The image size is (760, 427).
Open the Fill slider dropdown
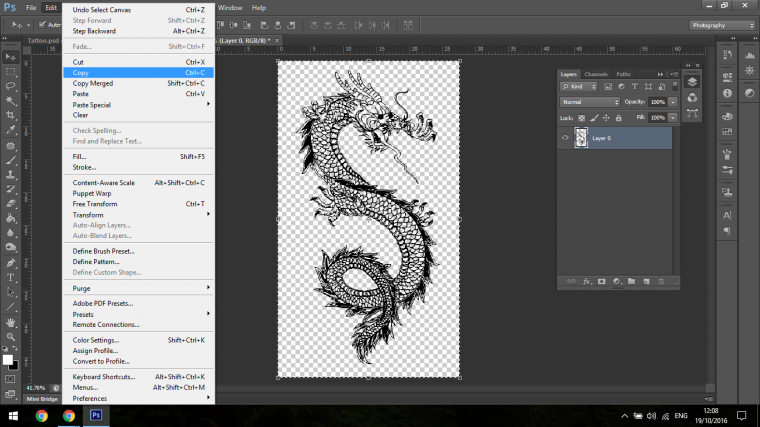[x=673, y=118]
